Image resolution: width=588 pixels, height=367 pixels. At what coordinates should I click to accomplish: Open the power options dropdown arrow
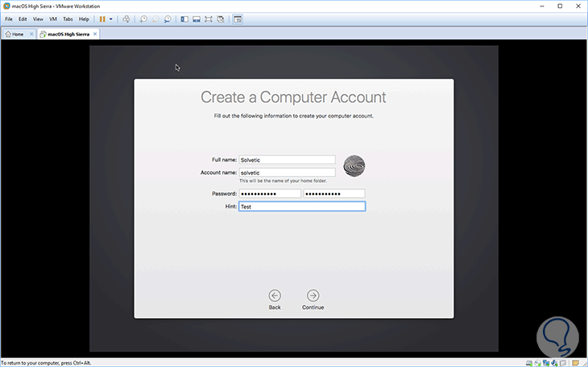(110, 19)
